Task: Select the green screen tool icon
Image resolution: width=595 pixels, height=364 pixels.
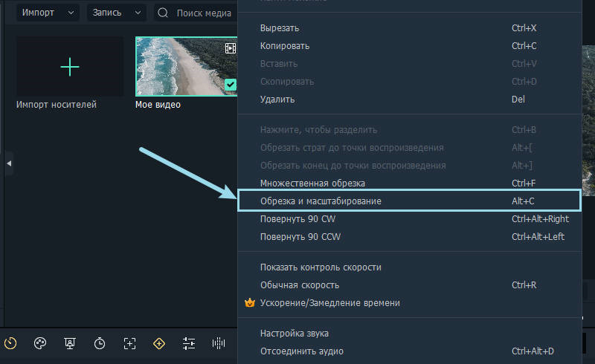Action: tap(70, 343)
